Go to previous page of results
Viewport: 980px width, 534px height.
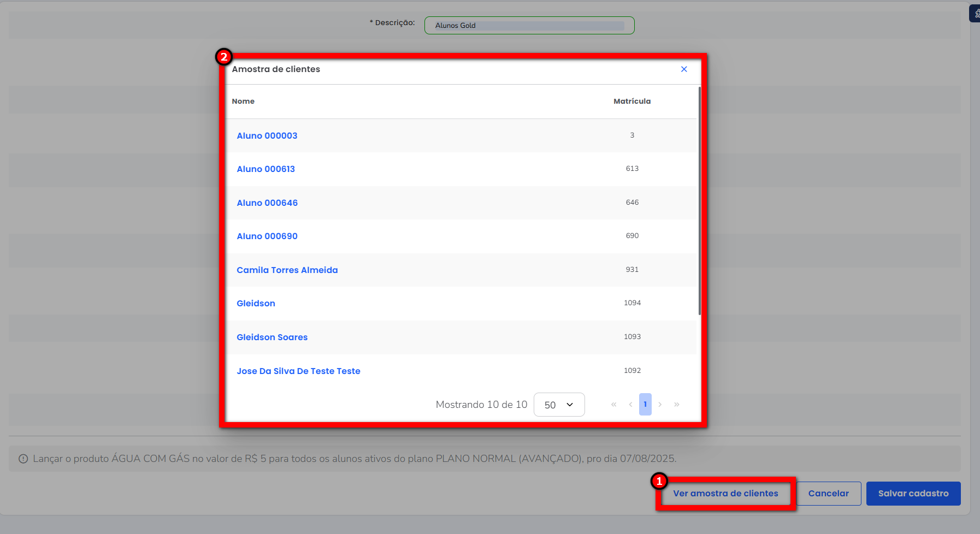tap(630, 405)
